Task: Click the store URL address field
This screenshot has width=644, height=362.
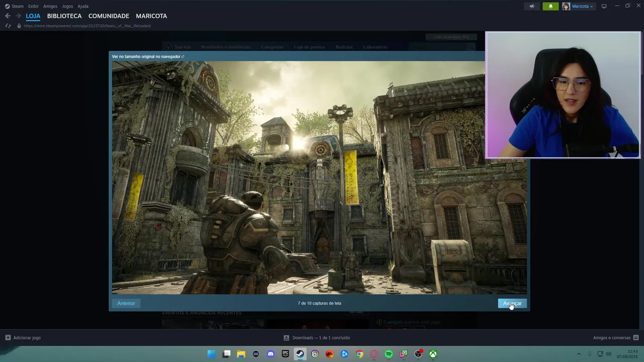Action: [87, 26]
